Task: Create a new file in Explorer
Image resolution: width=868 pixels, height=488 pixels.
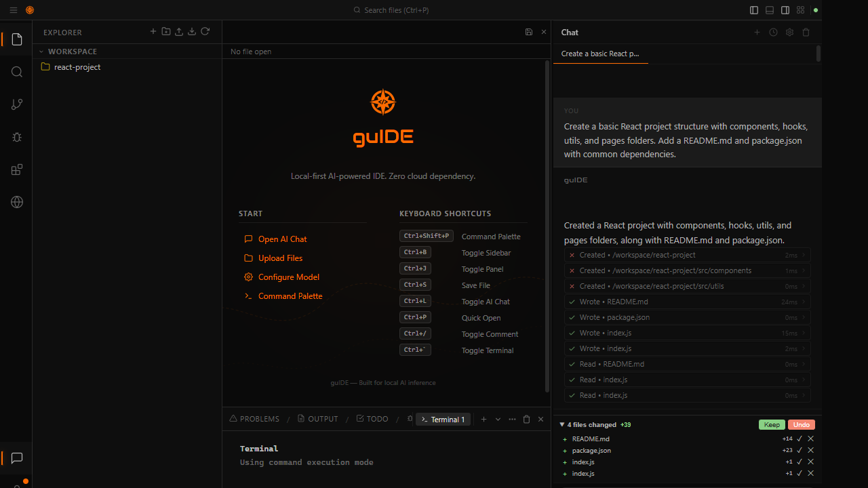Action: (153, 32)
